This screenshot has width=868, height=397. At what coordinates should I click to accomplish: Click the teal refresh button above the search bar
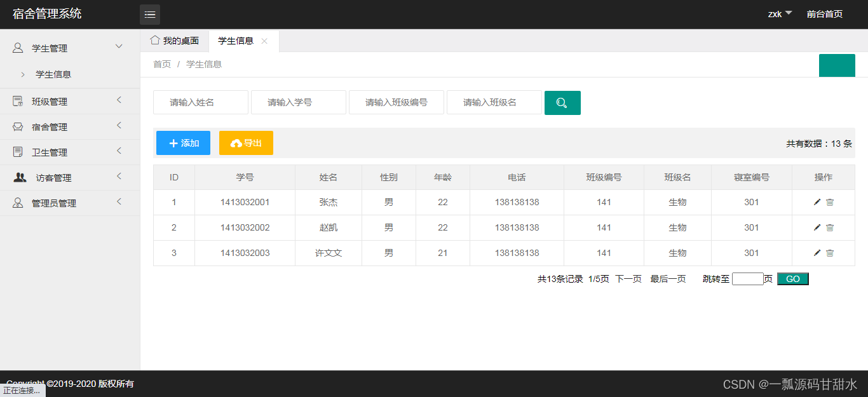[837, 65]
